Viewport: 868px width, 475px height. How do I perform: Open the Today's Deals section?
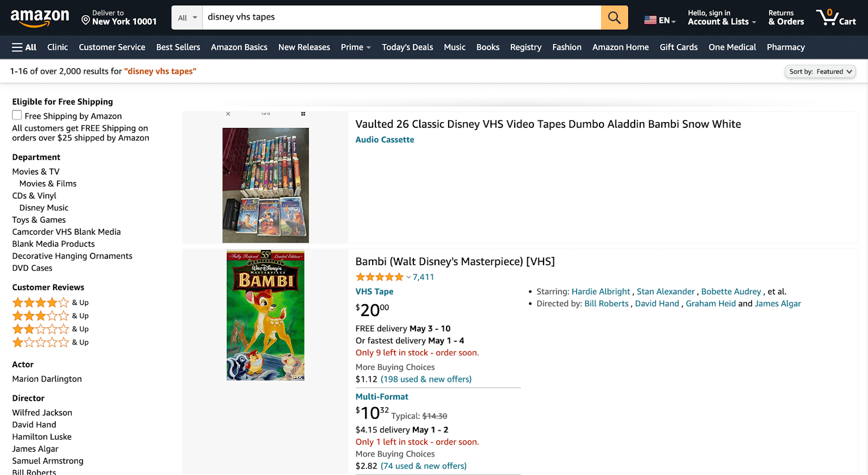pos(407,47)
